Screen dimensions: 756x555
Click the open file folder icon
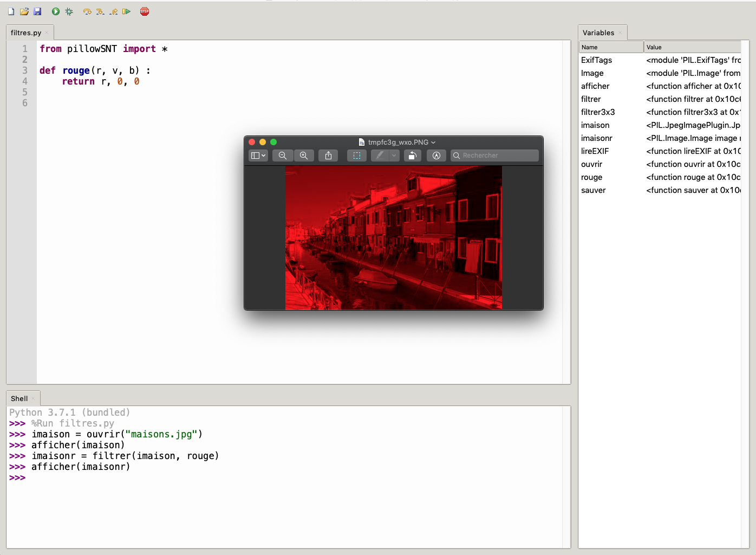pos(24,11)
